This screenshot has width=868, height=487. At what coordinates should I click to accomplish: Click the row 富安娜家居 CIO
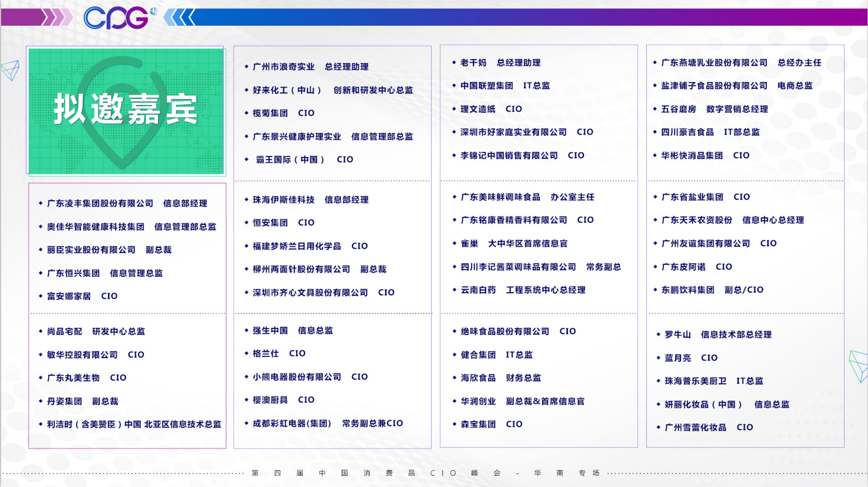tap(78, 296)
